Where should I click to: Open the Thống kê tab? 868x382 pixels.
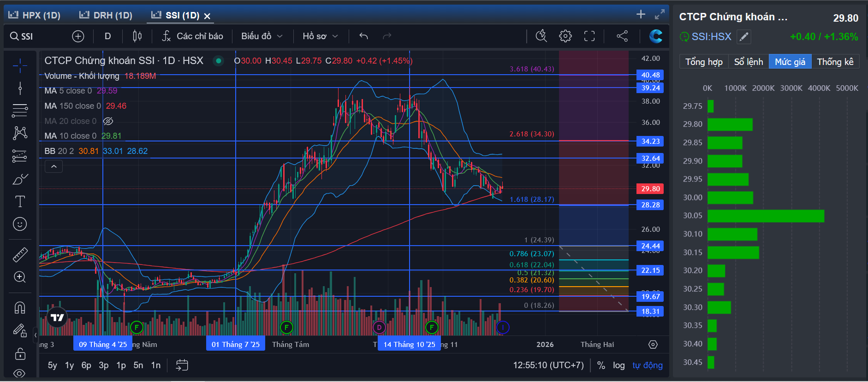835,62
